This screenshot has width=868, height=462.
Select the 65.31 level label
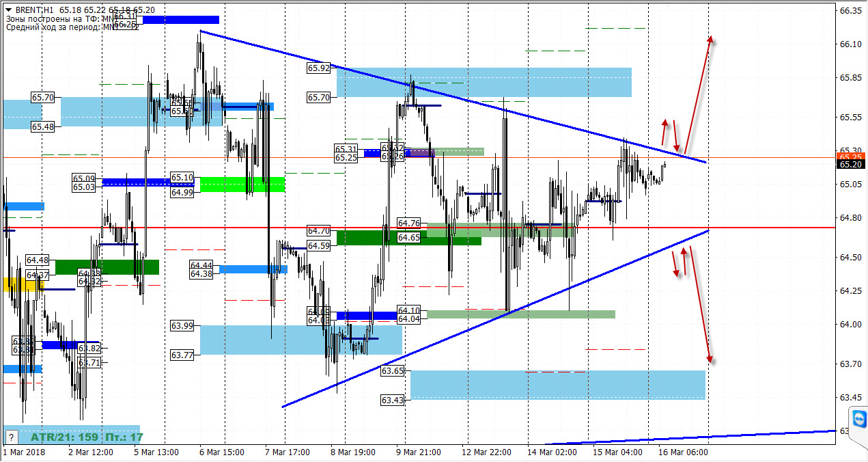(346, 149)
